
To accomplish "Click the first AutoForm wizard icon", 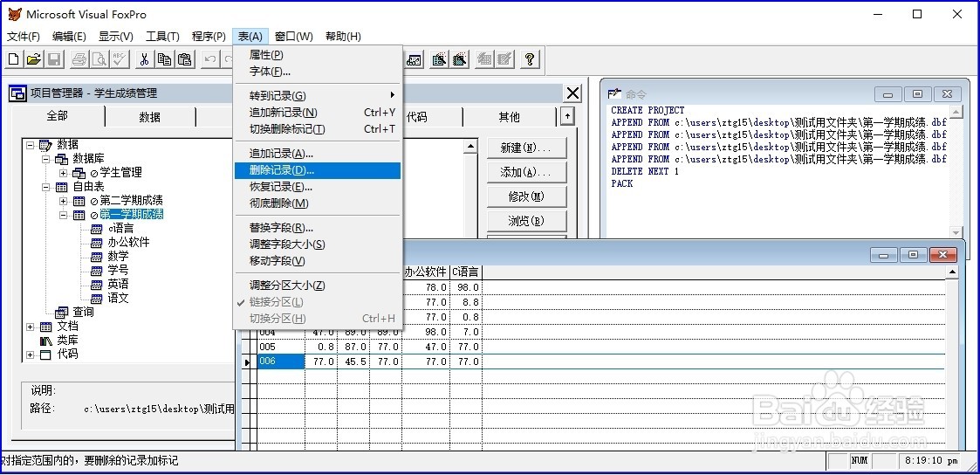I will pos(439,59).
